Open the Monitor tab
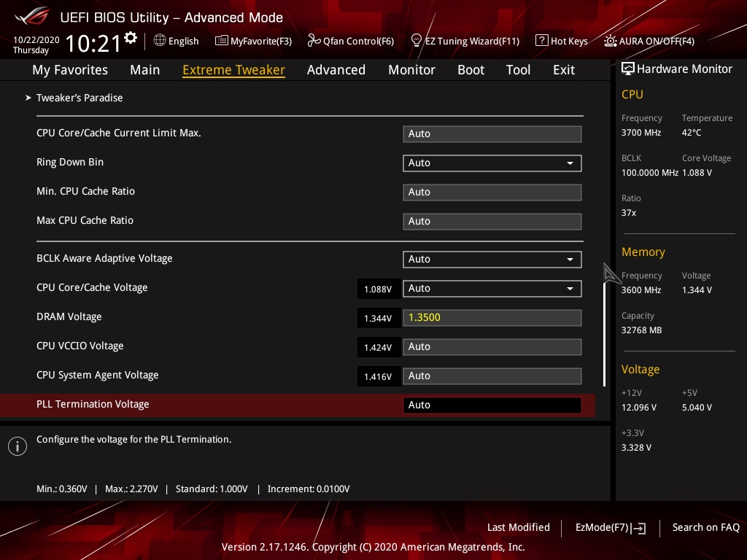Image resolution: width=747 pixels, height=560 pixels. pos(411,70)
